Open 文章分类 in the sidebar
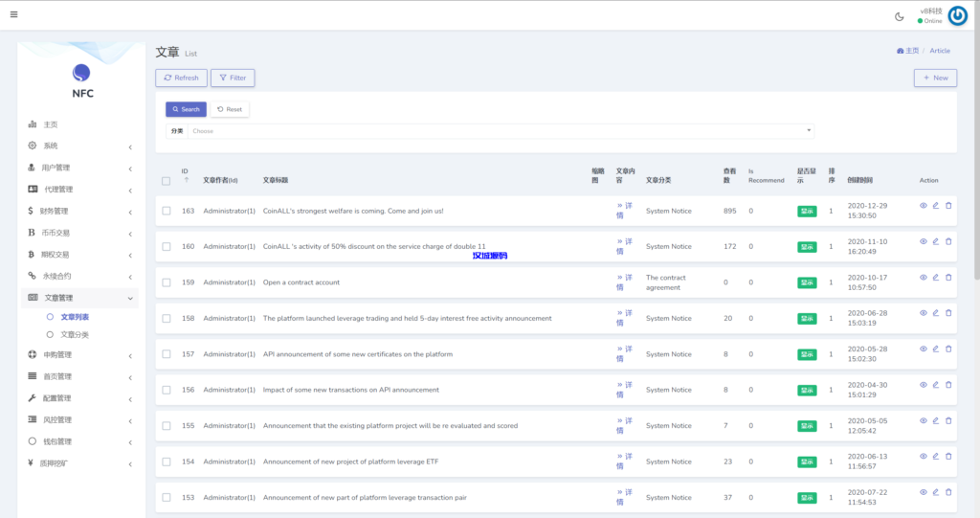980x518 pixels. tap(74, 334)
